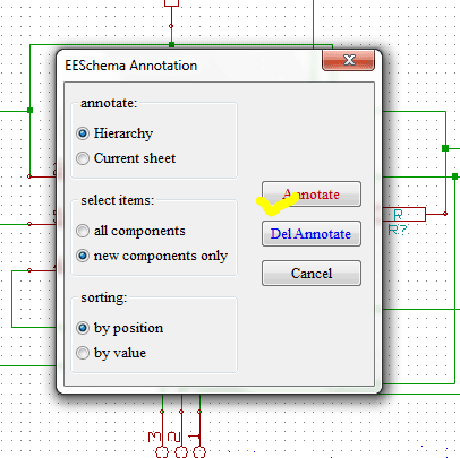Close the EESchema Annotation dialog
The width and height of the screenshot is (460, 458).
pyautogui.click(x=348, y=60)
